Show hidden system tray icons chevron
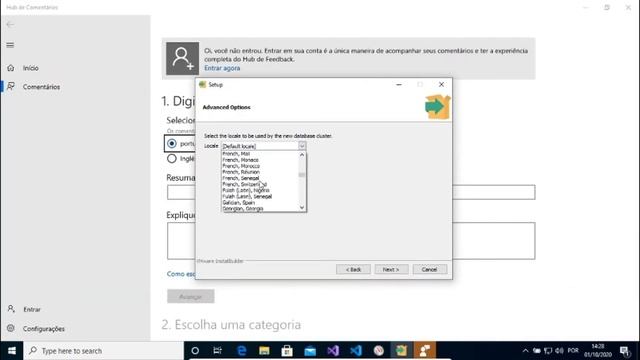 [525, 351]
